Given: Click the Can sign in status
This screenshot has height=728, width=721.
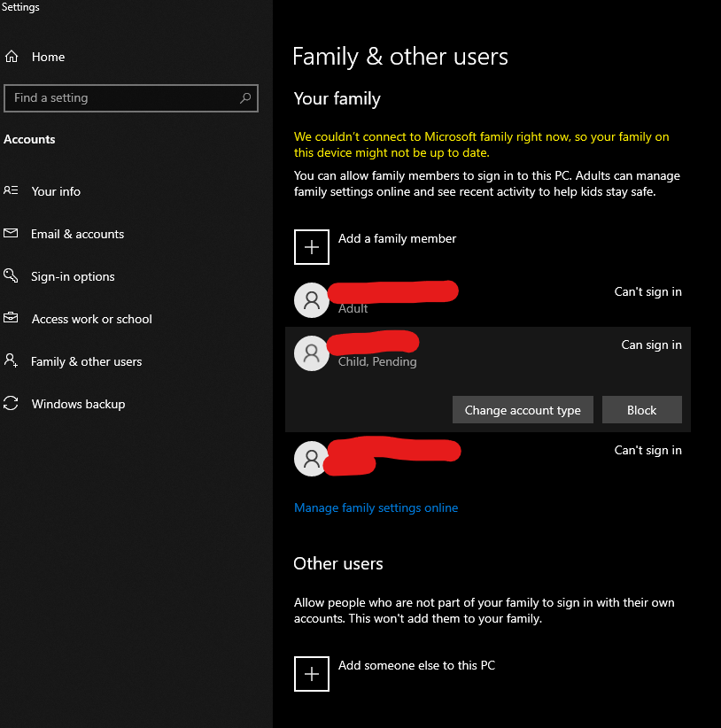Looking at the screenshot, I should (651, 345).
